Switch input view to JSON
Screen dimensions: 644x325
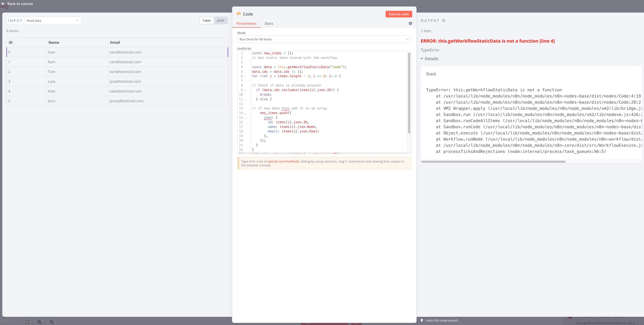[220, 20]
